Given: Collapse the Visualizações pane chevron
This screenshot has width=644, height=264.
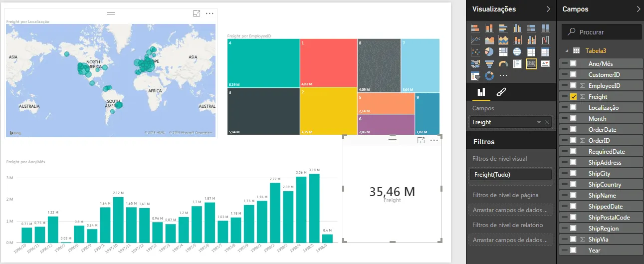Looking at the screenshot, I should tap(548, 9).
